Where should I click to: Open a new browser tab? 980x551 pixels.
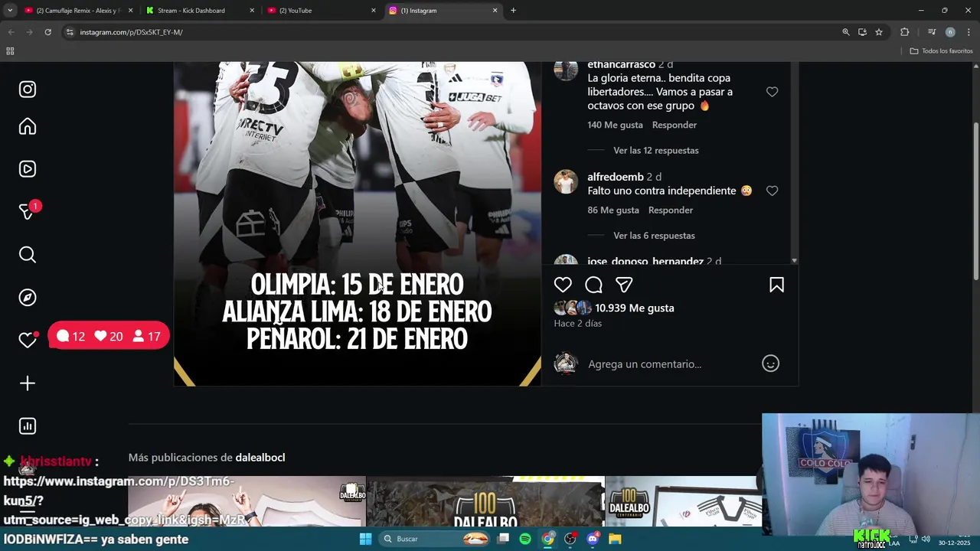point(513,11)
